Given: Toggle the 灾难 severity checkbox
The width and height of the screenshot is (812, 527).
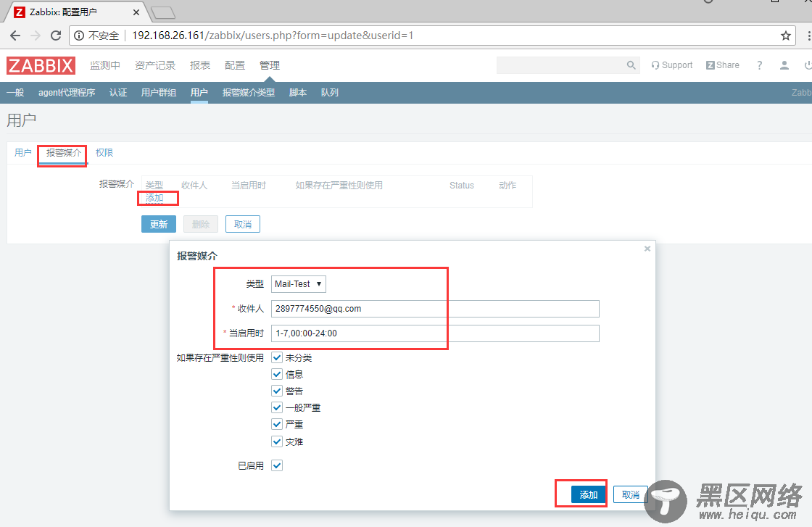Looking at the screenshot, I should [277, 441].
